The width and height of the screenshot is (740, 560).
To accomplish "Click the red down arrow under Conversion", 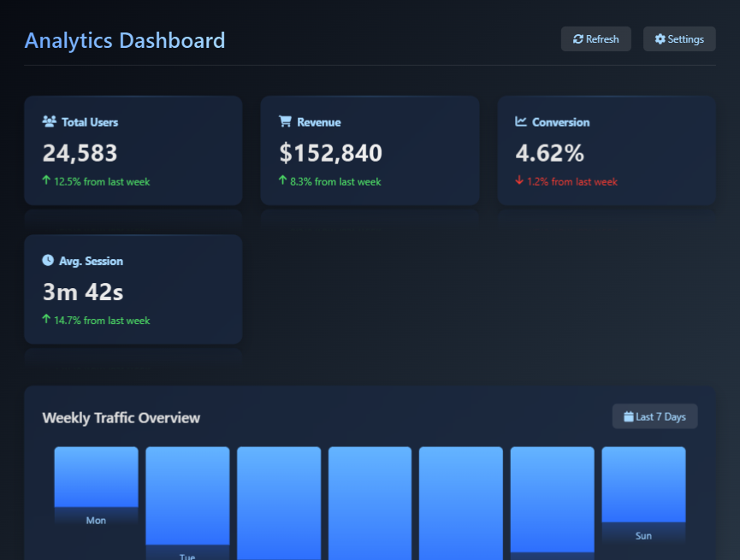I will pyautogui.click(x=519, y=180).
